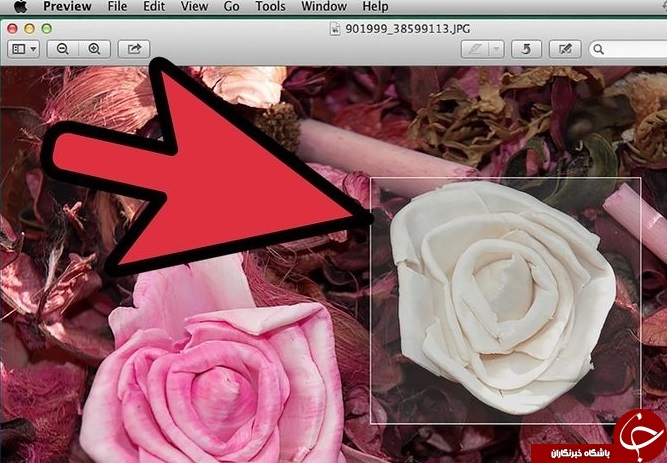Show the markup edit toolbar
Image resolution: width=667 pixels, height=463 pixels.
pos(565,49)
